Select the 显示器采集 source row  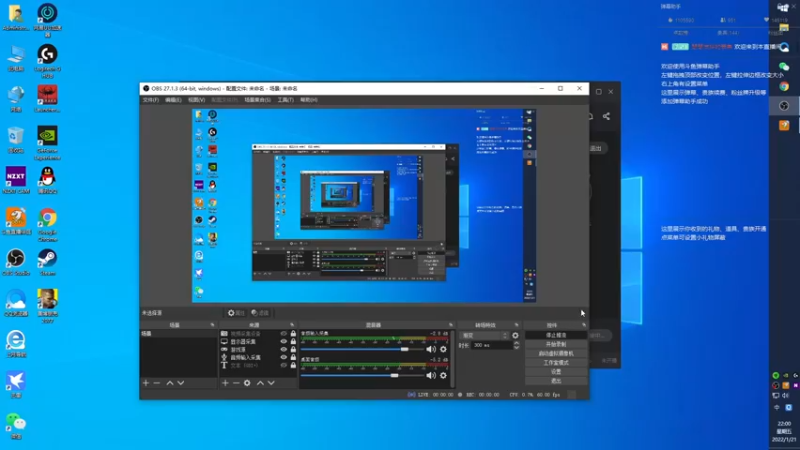258,342
